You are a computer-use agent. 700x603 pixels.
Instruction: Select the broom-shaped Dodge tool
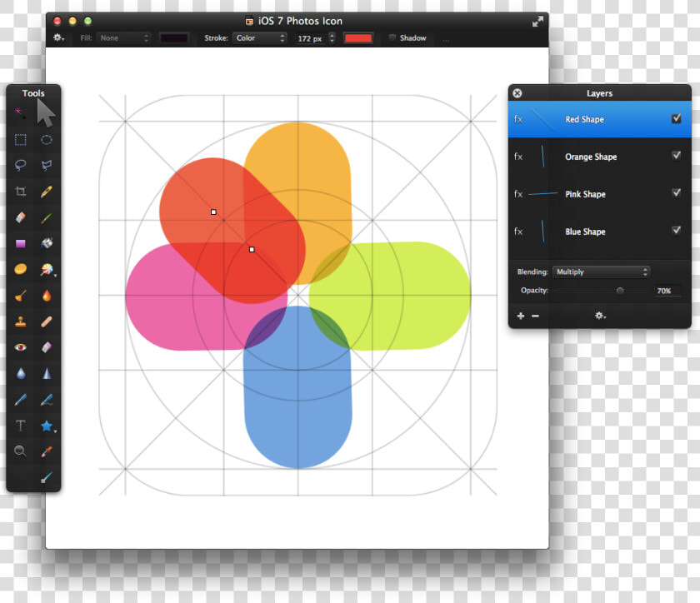(20, 296)
